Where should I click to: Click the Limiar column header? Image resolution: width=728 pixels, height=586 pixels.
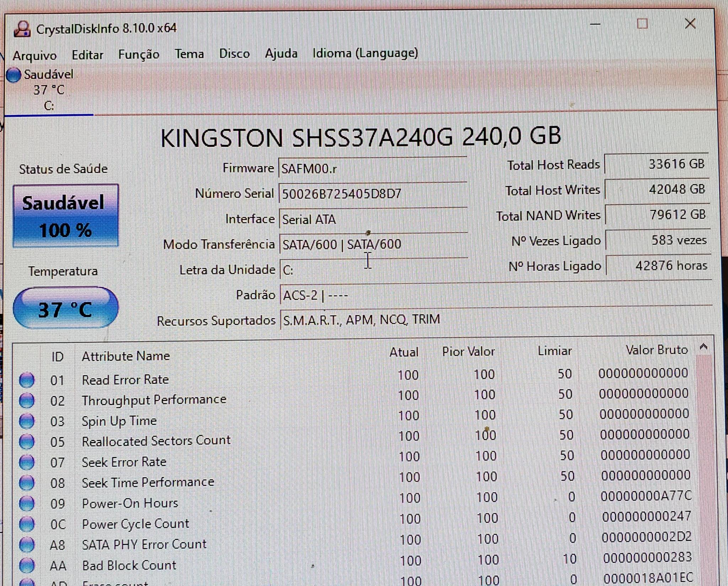coord(555,351)
